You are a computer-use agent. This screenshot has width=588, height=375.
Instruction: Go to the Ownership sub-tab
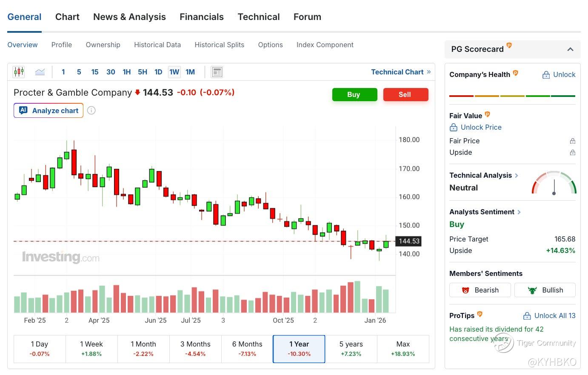[103, 45]
